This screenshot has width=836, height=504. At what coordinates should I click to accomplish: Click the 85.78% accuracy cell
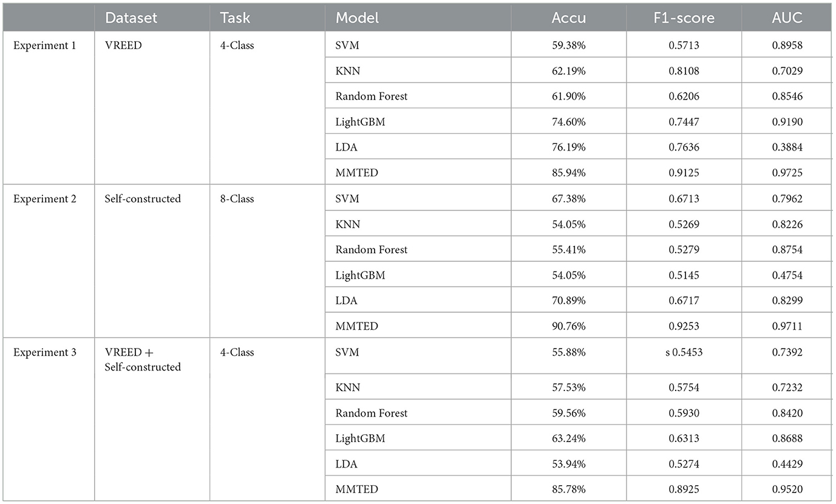(568, 489)
